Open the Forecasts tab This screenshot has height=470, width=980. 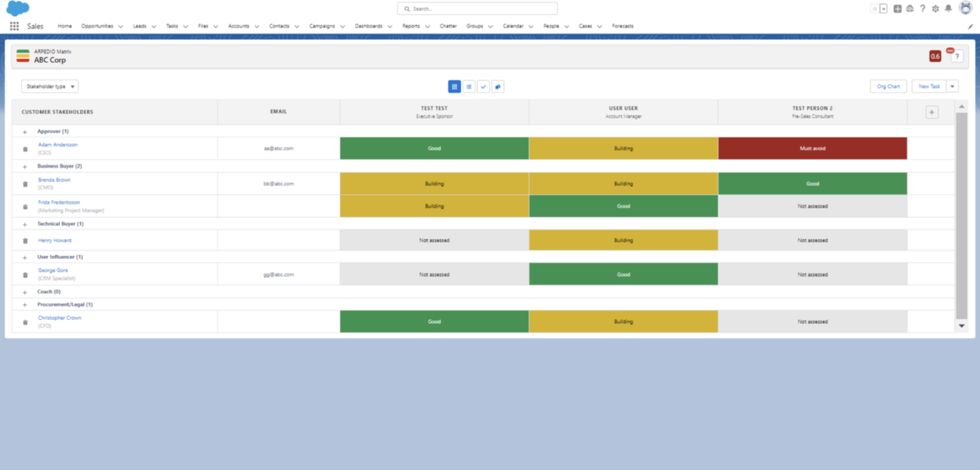tap(623, 26)
